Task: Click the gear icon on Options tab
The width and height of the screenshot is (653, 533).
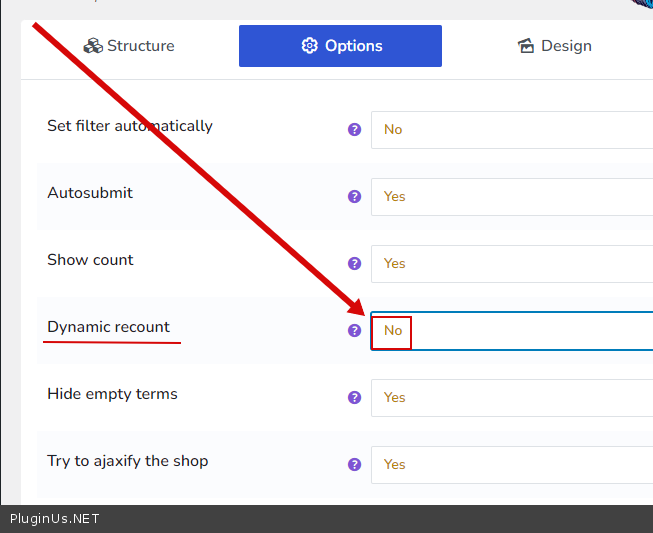Action: [x=309, y=46]
